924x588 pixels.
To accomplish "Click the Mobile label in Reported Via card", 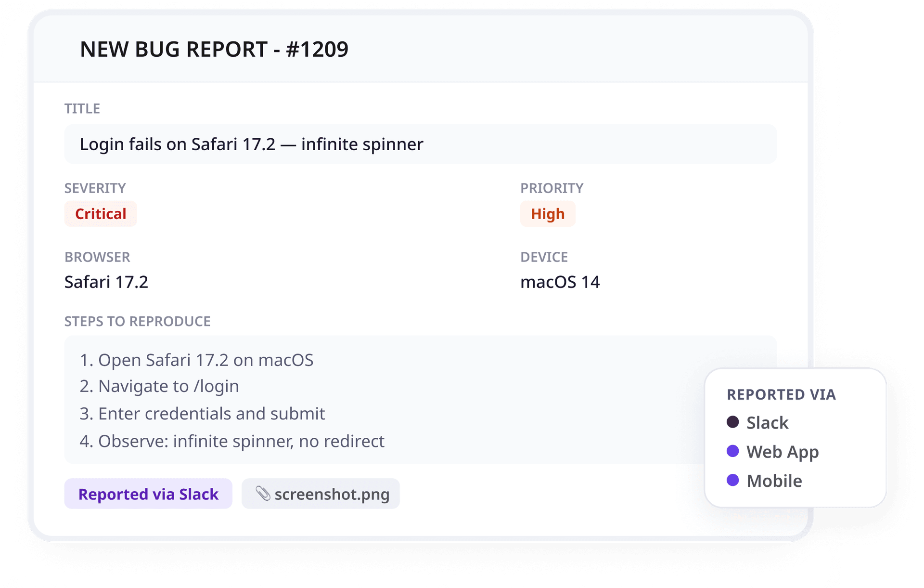I will pos(774,481).
